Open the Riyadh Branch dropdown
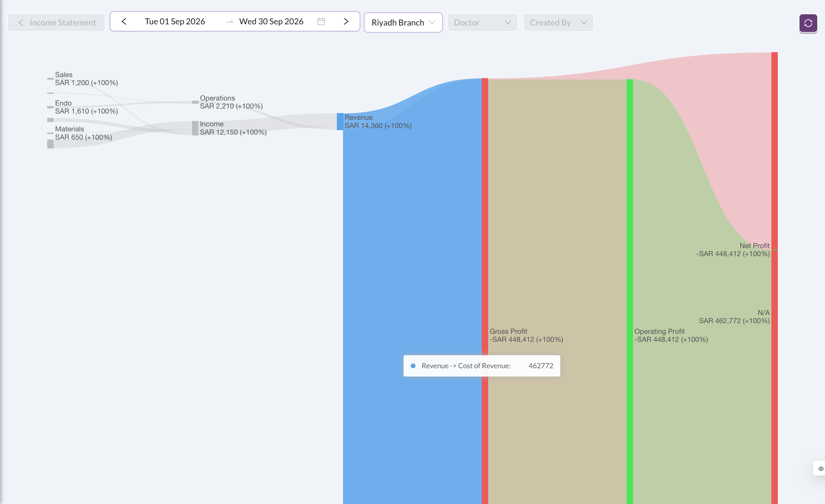The image size is (825, 504). pos(403,23)
